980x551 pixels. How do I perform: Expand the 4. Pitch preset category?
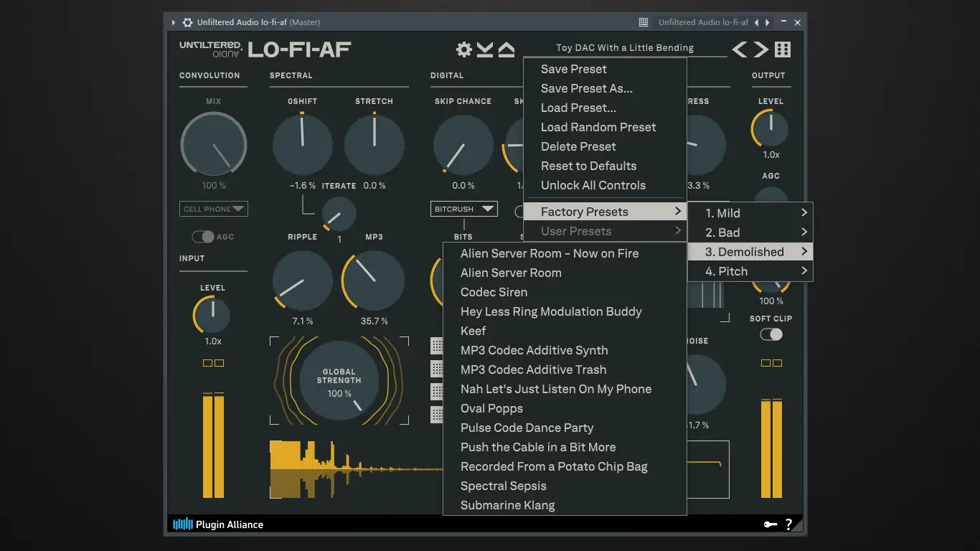pyautogui.click(x=750, y=271)
